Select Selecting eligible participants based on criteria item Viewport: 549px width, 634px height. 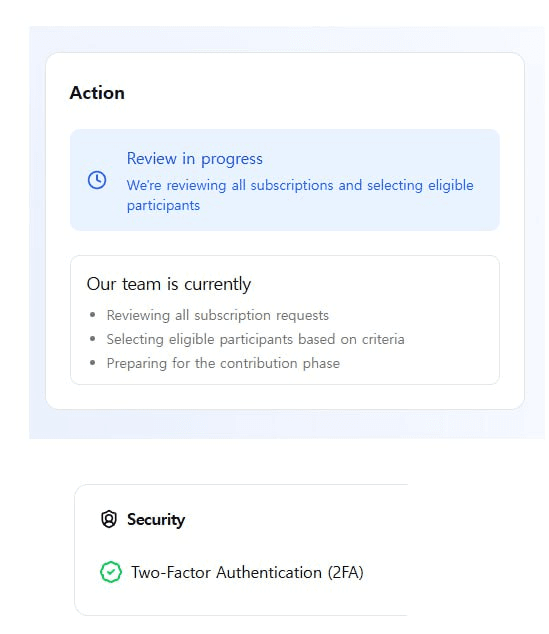(x=255, y=339)
